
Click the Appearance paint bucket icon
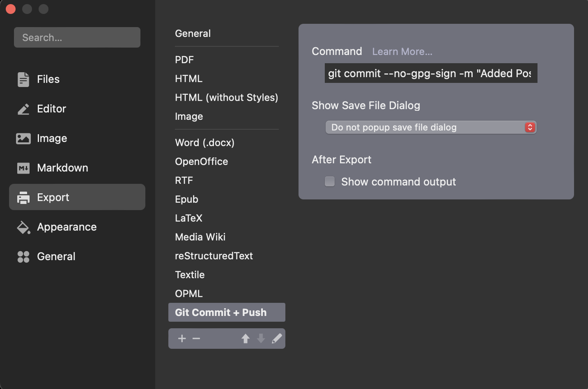[23, 227]
